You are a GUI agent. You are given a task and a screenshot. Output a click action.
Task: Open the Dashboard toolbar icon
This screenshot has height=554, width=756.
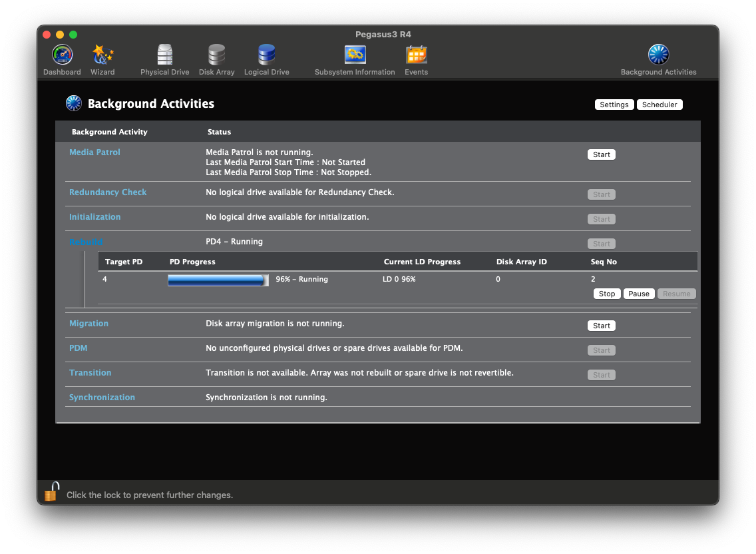pos(62,55)
